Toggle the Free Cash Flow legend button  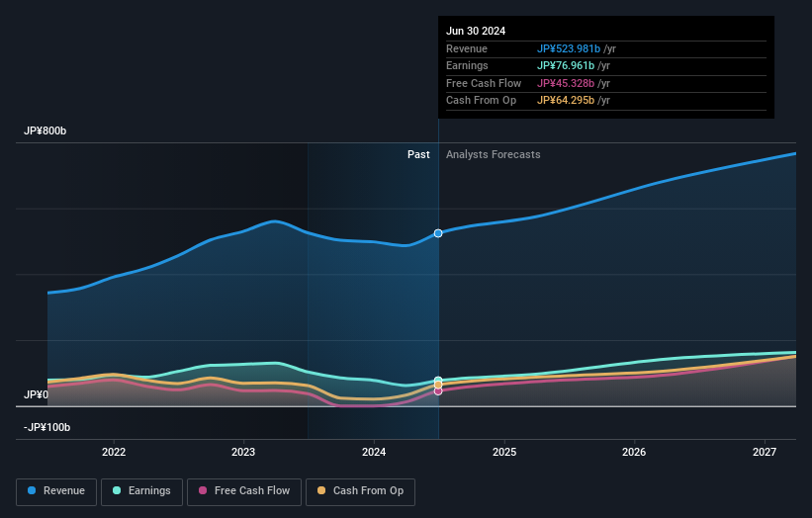pyautogui.click(x=244, y=491)
